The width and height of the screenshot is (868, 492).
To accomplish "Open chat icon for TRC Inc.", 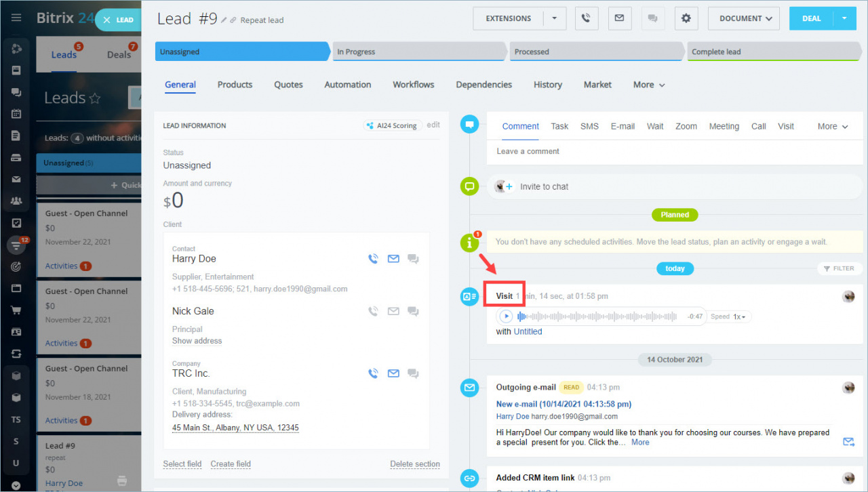I will [x=413, y=373].
